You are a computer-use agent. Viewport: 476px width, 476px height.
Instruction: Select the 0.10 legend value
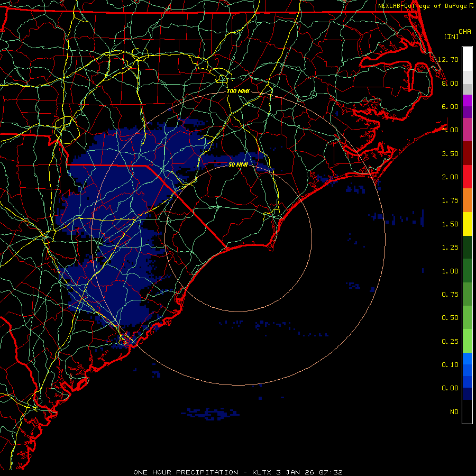pos(450,365)
